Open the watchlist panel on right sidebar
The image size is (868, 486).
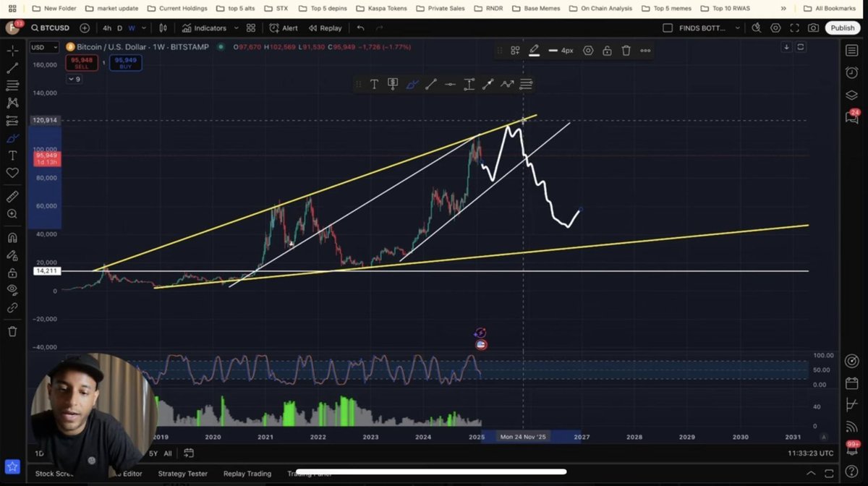[x=851, y=50]
